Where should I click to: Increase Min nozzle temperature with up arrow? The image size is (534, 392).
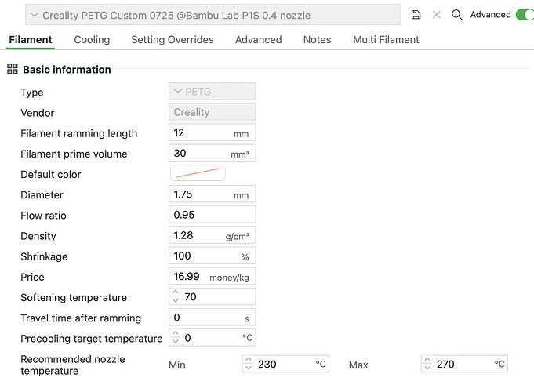point(249,360)
